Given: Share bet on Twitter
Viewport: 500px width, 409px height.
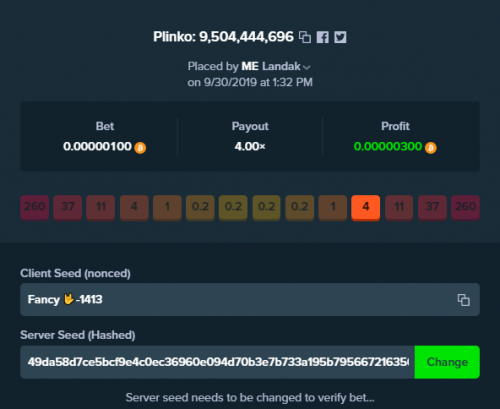Looking at the screenshot, I should click(x=340, y=37).
